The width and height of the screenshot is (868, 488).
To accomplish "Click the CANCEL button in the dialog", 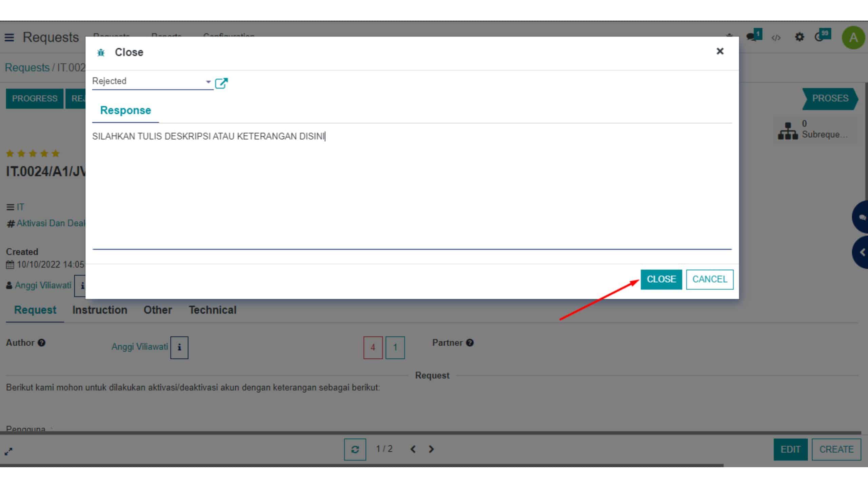I will (x=709, y=279).
